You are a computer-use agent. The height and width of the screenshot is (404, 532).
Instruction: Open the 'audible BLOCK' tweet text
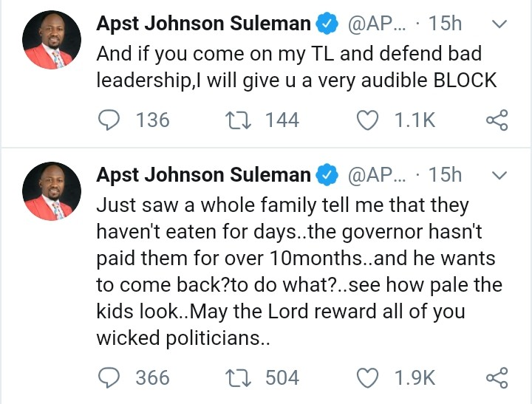tap(296, 67)
